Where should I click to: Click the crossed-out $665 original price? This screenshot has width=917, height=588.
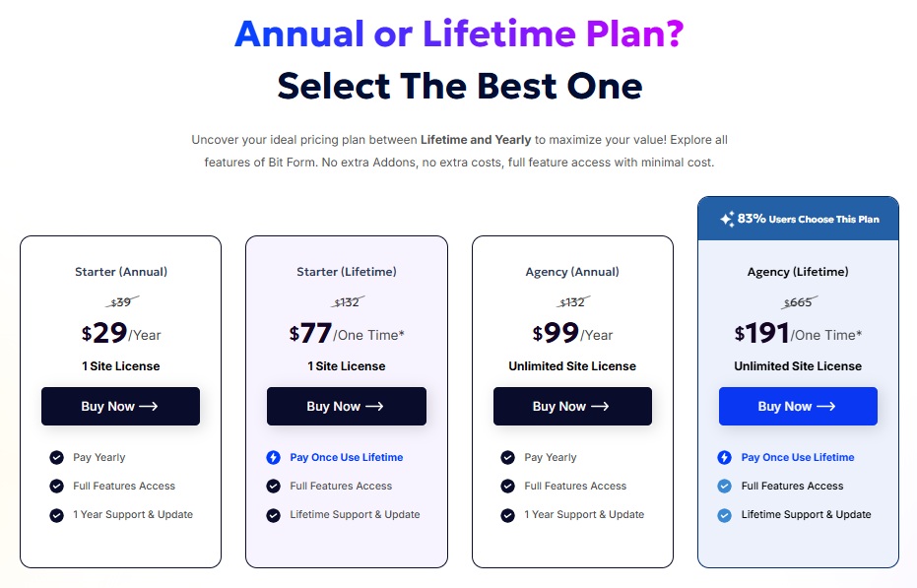798,302
